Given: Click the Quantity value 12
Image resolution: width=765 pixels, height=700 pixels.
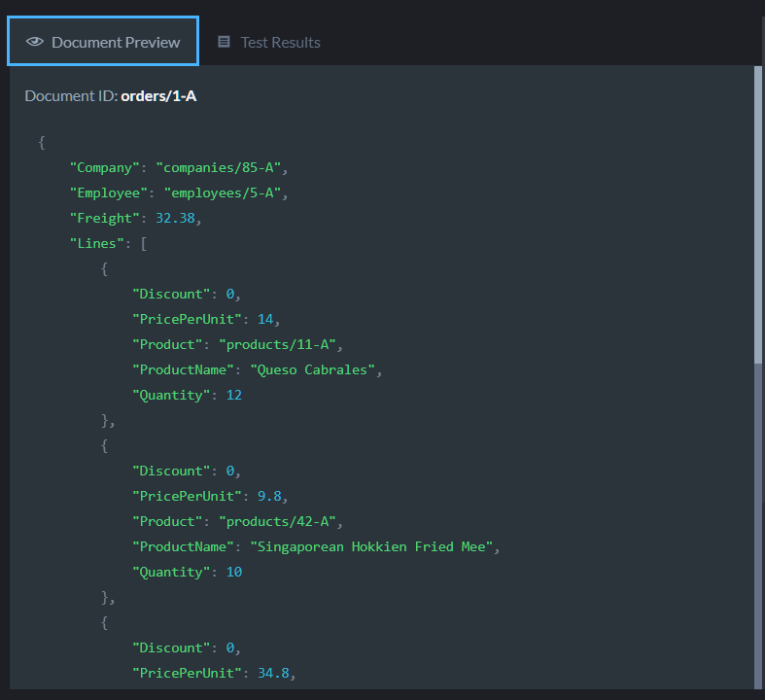Looking at the screenshot, I should [234, 395].
